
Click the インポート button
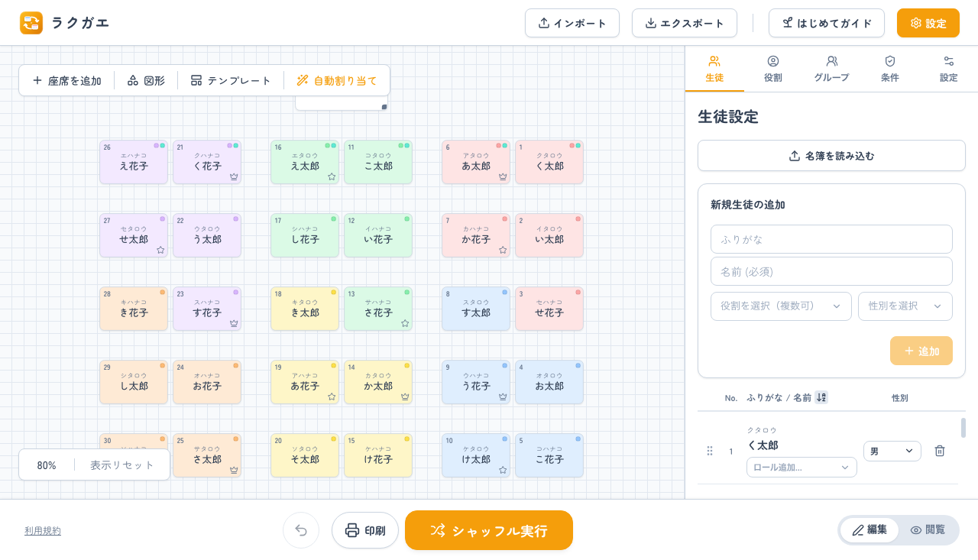(572, 23)
